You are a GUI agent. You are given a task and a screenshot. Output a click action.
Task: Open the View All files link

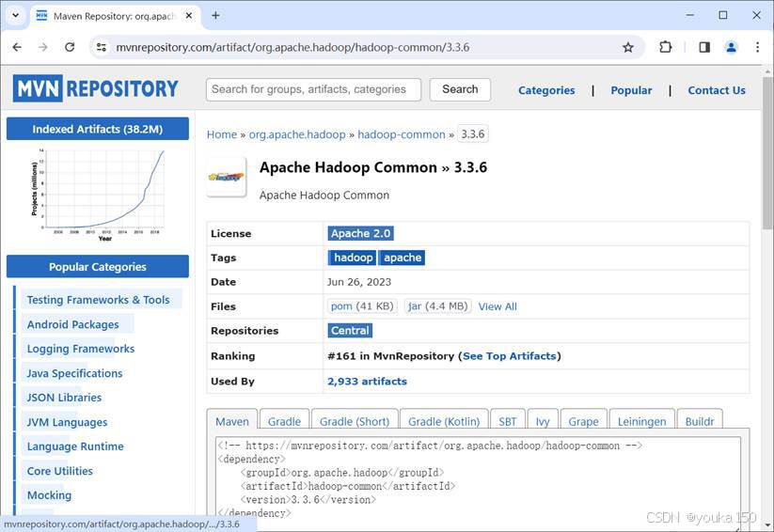(498, 306)
